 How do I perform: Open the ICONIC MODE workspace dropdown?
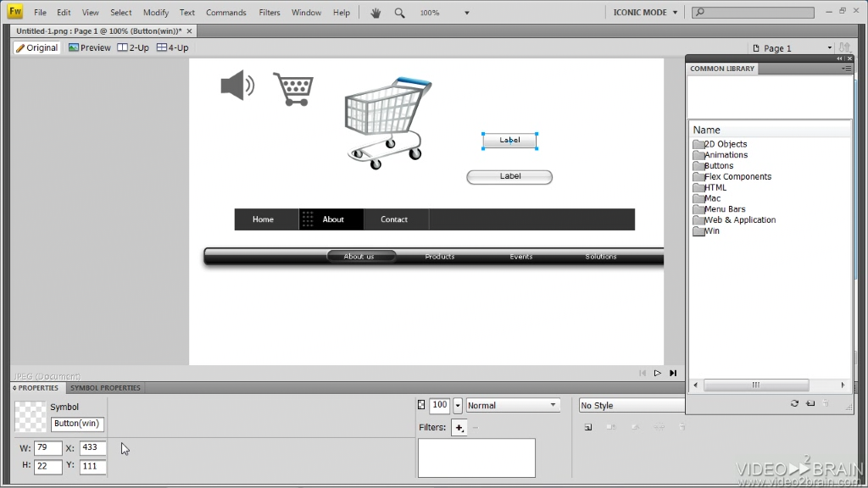(x=646, y=13)
